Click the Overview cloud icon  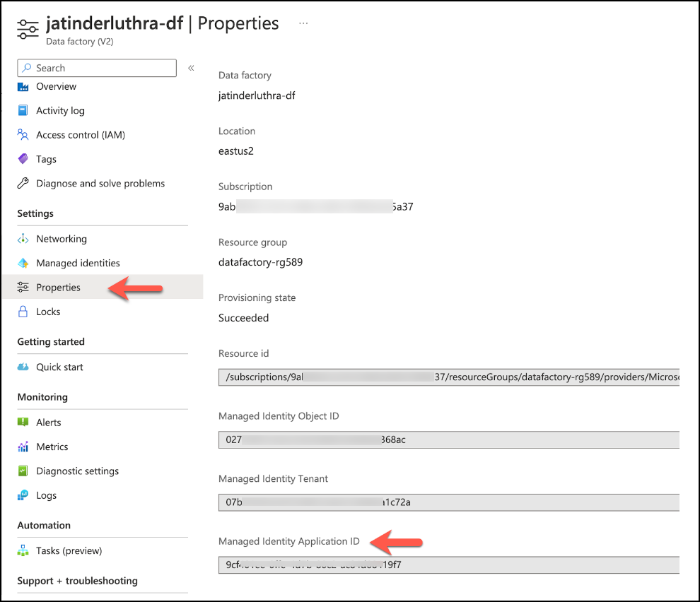click(x=23, y=87)
